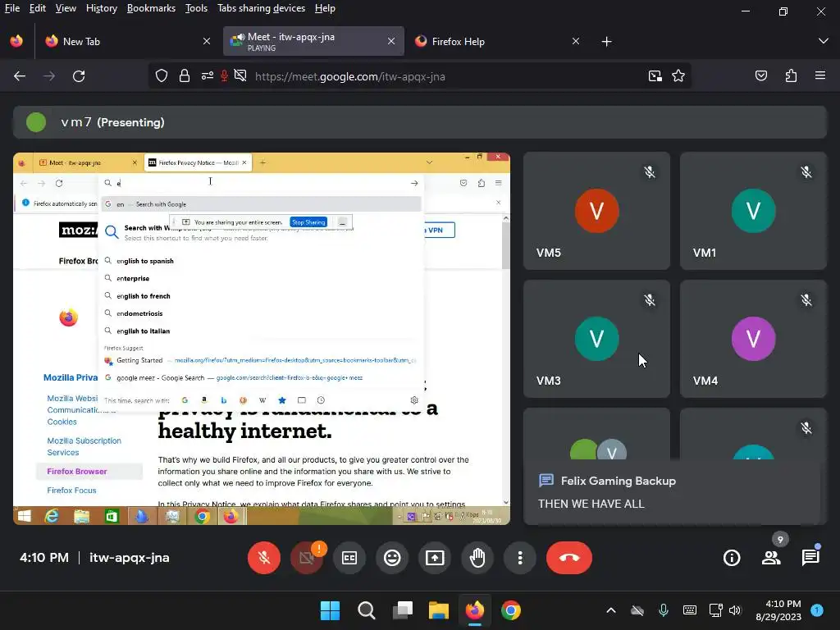The image size is (840, 630).
Task: Open site permissions icon in address bar
Action: [207, 76]
